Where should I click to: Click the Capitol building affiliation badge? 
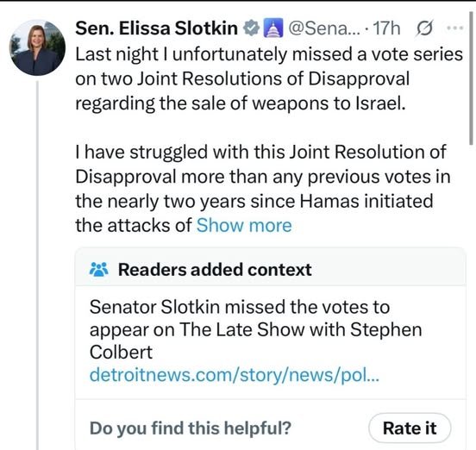(272, 28)
